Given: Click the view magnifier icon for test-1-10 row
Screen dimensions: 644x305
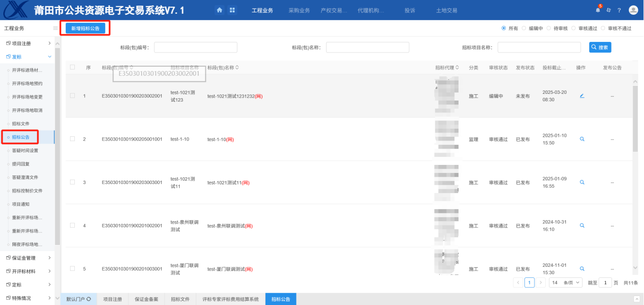Looking at the screenshot, I should click(582, 139).
